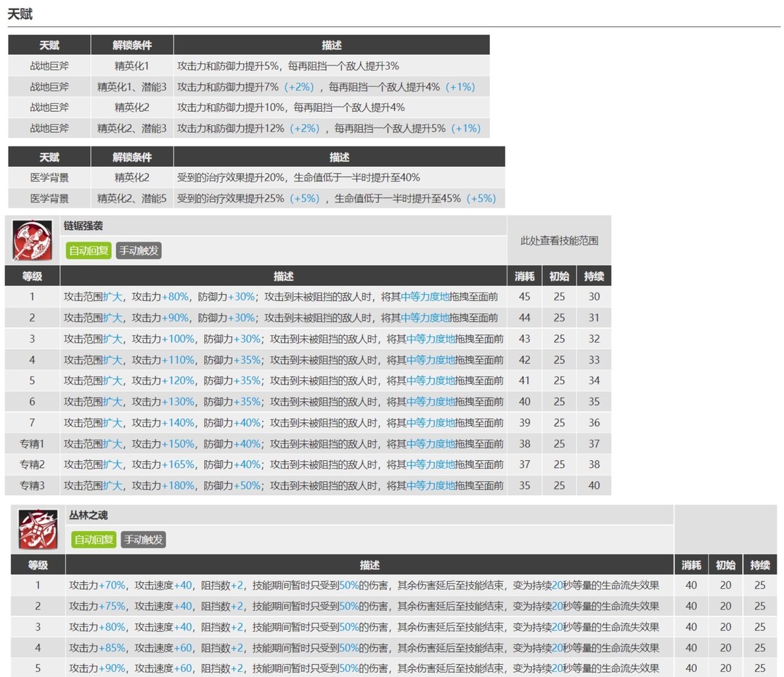Open 中等力度地 link in 专精3 row
The width and height of the screenshot is (784, 677).
(431, 485)
